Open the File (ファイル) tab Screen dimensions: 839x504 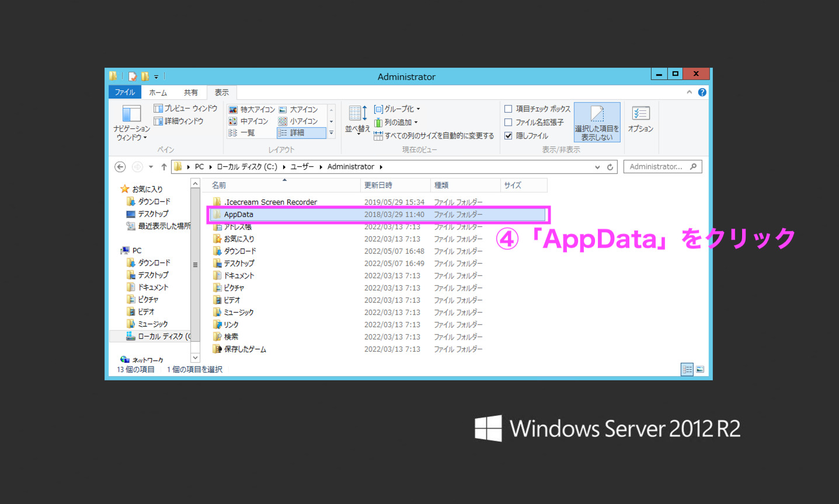124,92
